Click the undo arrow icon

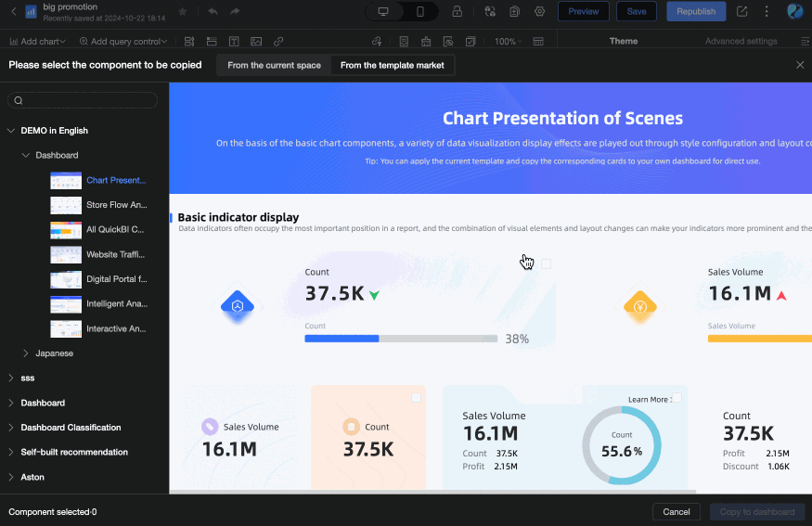(x=213, y=11)
